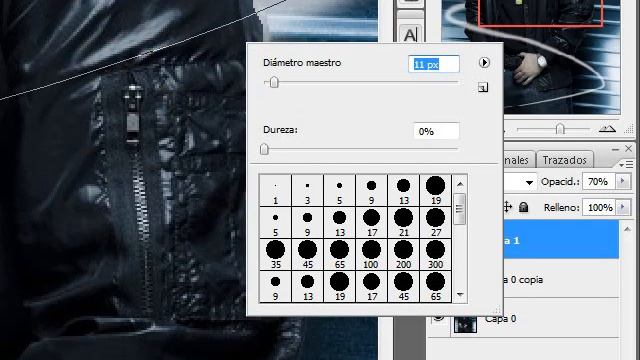640x360 pixels.
Task: Close the Layers panel group
Action: click(629, 149)
